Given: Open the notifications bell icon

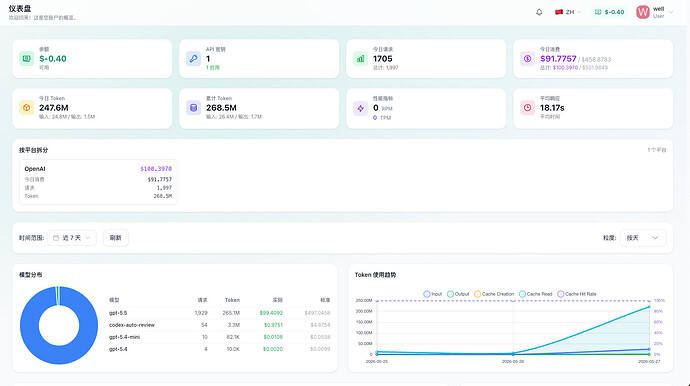Looking at the screenshot, I should [x=539, y=12].
